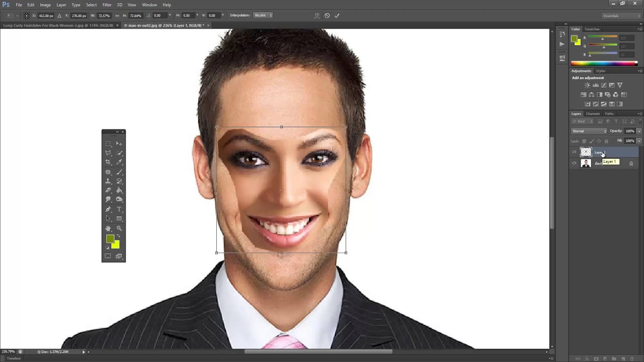Select the Zoom tool

click(x=119, y=228)
